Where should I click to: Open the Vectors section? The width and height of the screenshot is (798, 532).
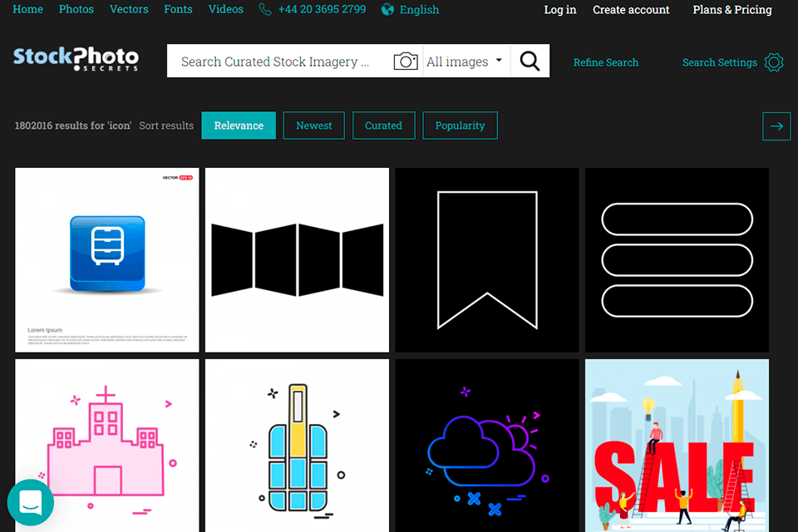pyautogui.click(x=129, y=9)
